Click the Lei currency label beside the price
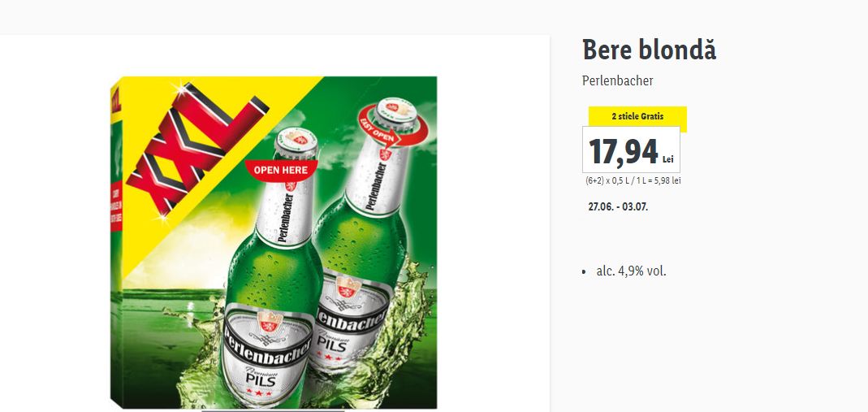The height and width of the screenshot is (412, 868). pyautogui.click(x=668, y=159)
